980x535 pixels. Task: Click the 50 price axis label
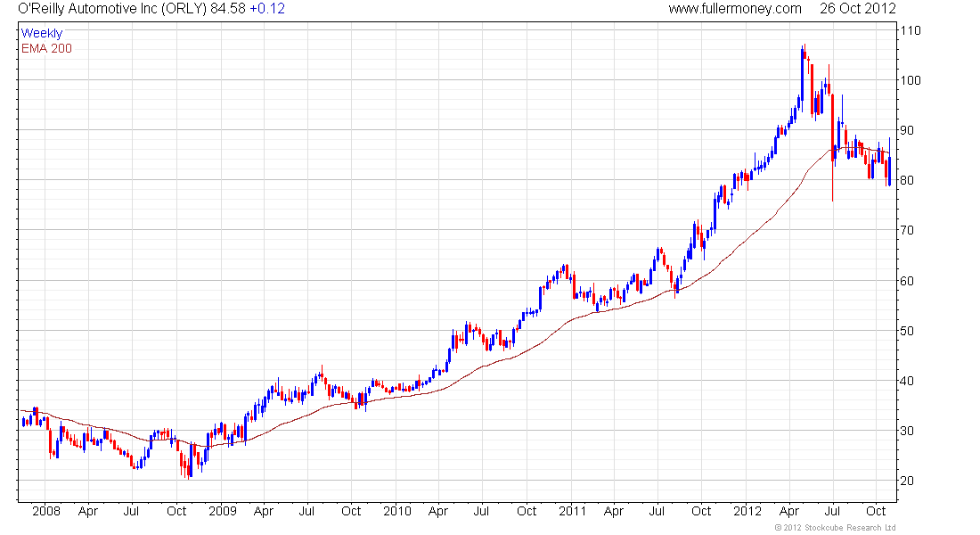pyautogui.click(x=908, y=331)
